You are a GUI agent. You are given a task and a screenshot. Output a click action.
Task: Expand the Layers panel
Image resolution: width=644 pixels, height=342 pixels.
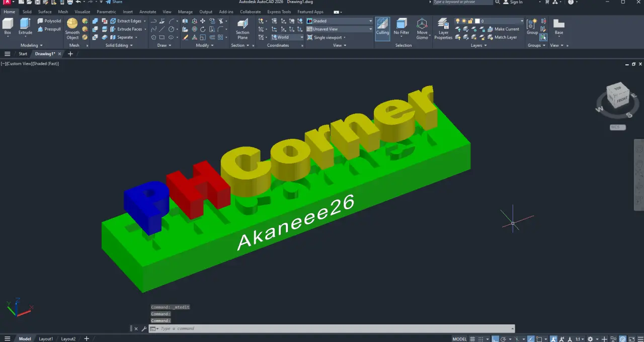478,45
